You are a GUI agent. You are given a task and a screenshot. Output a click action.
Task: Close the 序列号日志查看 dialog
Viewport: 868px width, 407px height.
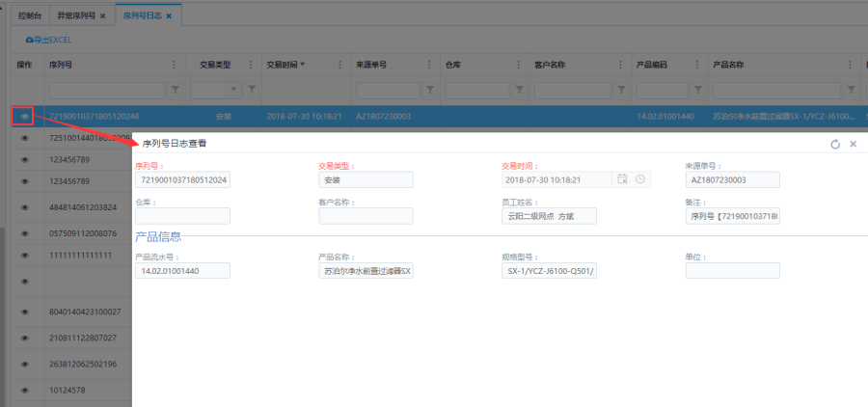pyautogui.click(x=854, y=144)
